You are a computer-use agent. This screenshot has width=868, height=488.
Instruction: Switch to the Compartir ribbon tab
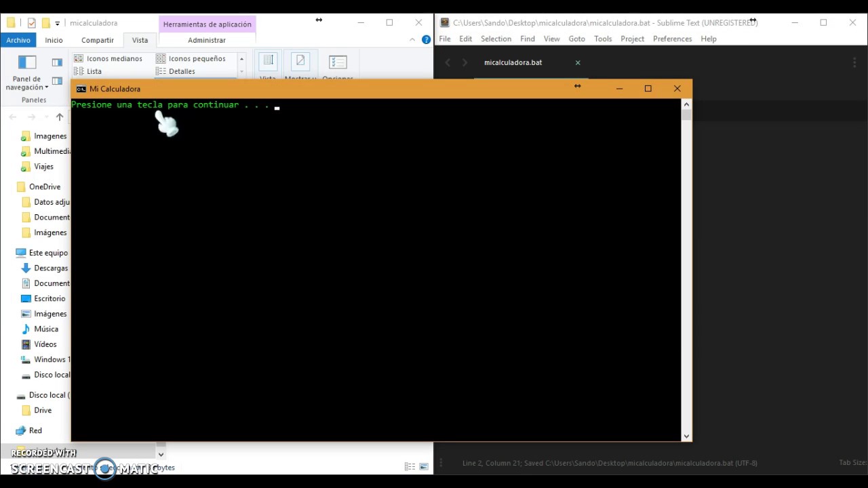pos(98,40)
